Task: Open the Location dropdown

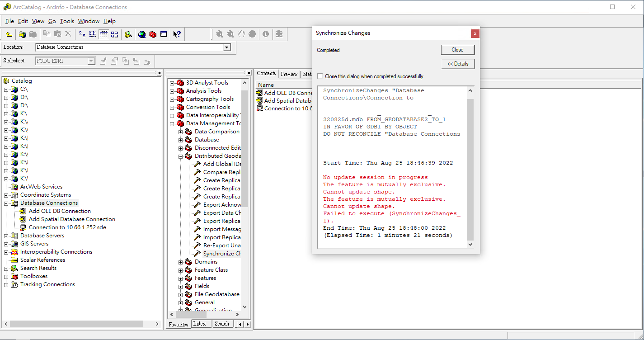Action: point(227,47)
